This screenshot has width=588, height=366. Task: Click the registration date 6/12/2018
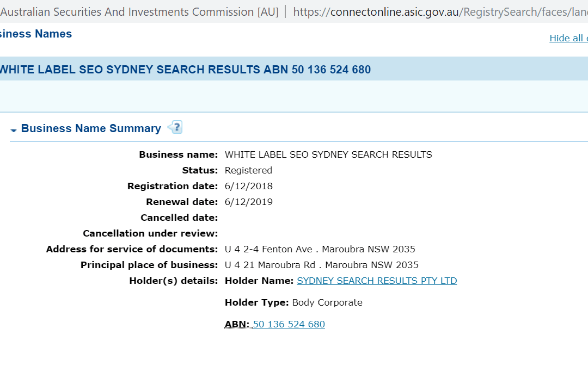[x=249, y=186]
